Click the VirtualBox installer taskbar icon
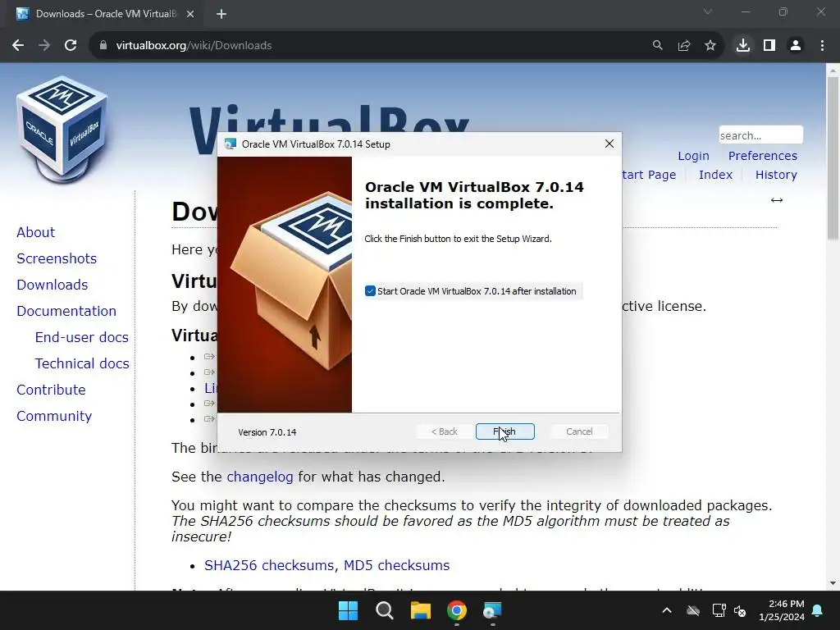The image size is (840, 630). [x=492, y=610]
